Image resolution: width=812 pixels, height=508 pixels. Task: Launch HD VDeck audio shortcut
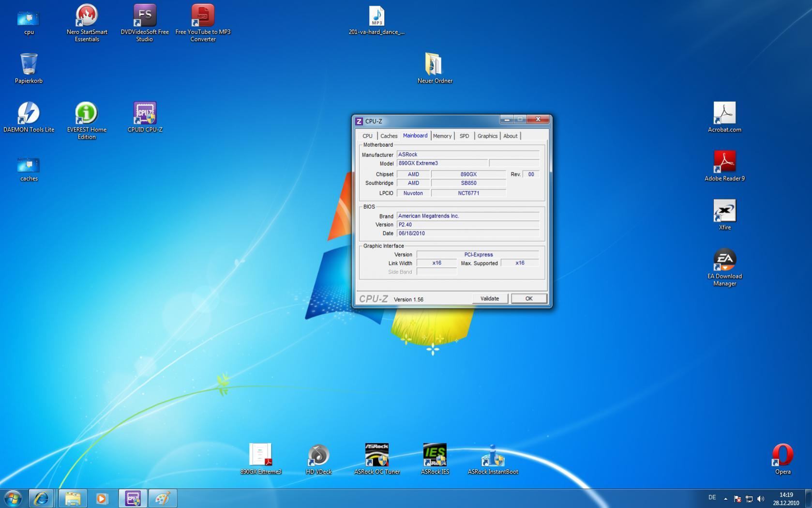[318, 459]
